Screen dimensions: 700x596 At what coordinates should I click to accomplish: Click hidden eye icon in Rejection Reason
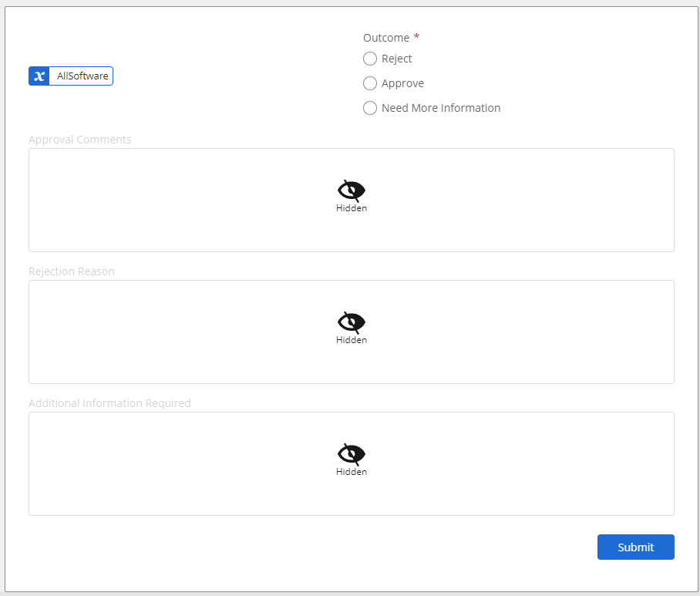click(352, 322)
